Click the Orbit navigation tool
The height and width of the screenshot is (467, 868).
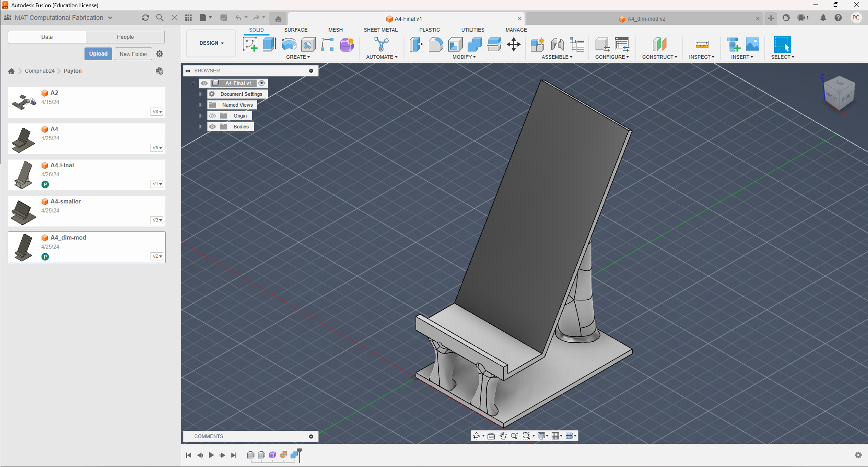pyautogui.click(x=476, y=436)
